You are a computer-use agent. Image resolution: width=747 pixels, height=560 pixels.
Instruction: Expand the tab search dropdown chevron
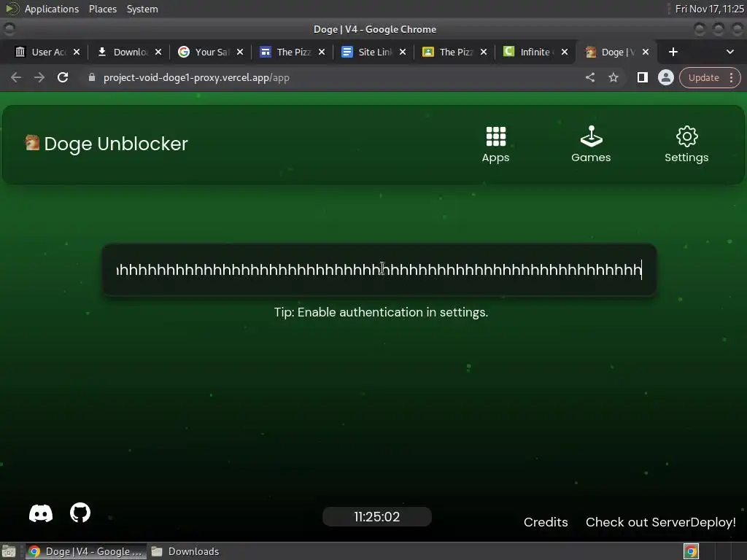tap(729, 52)
